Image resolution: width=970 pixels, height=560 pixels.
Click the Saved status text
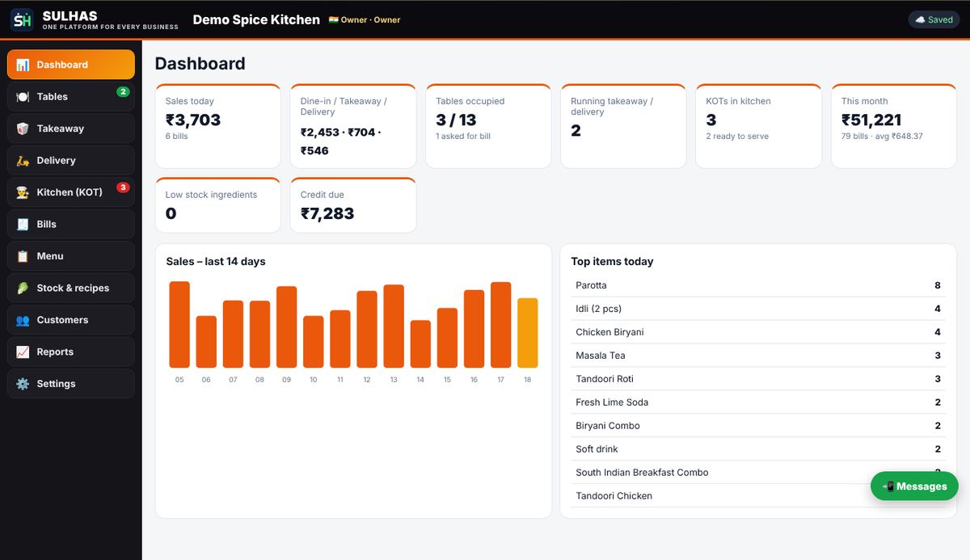pyautogui.click(x=940, y=20)
